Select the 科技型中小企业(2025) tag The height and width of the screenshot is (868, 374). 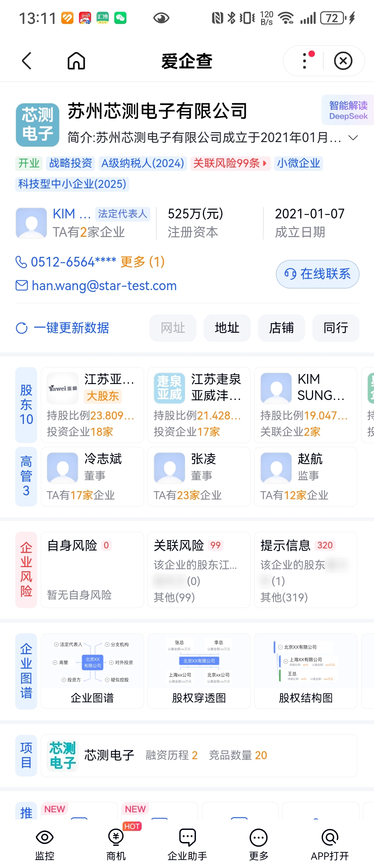tap(72, 184)
